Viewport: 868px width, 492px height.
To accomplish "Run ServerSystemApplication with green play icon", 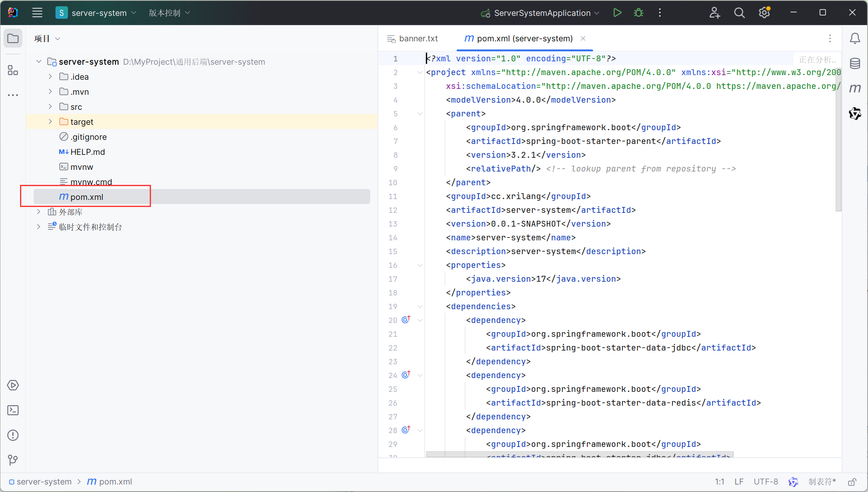I will 617,13.
